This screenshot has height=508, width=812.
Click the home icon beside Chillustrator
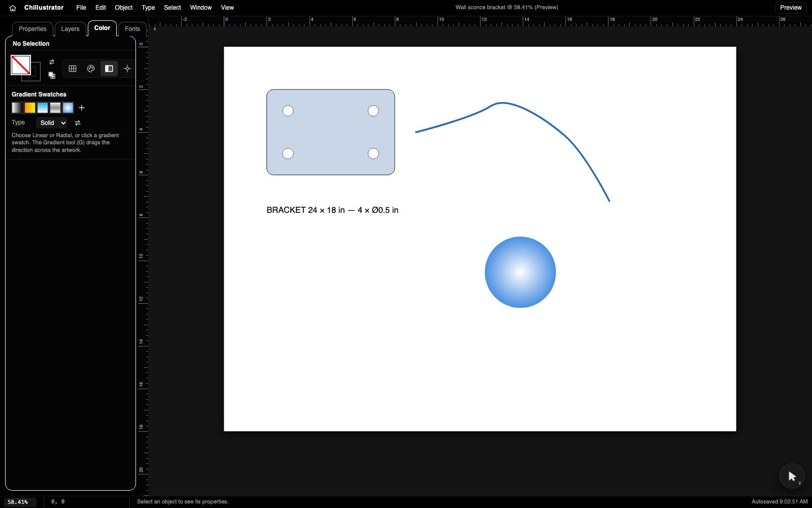click(13, 8)
